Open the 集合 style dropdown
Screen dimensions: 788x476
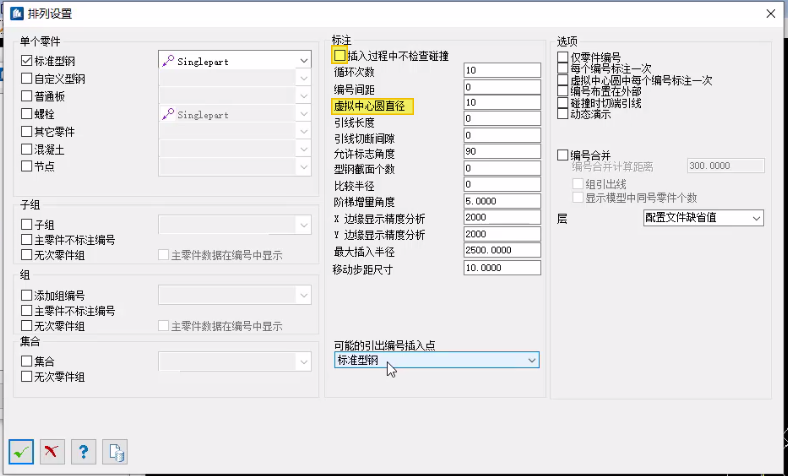pos(235,361)
